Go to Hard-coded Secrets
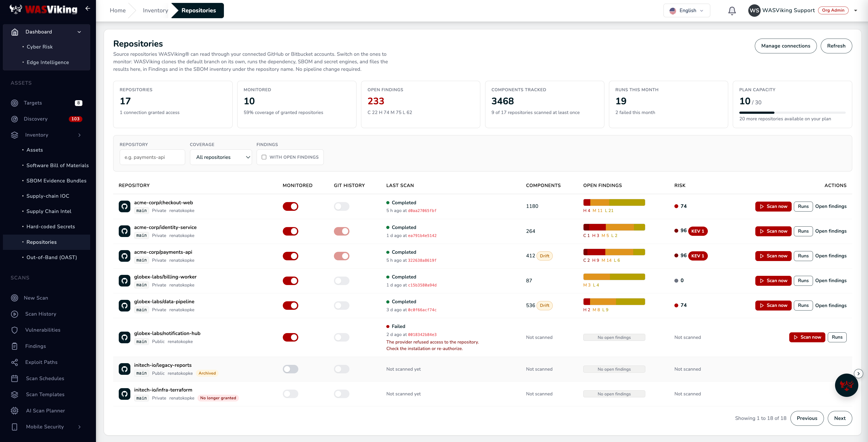The width and height of the screenshot is (868, 442). [51, 227]
